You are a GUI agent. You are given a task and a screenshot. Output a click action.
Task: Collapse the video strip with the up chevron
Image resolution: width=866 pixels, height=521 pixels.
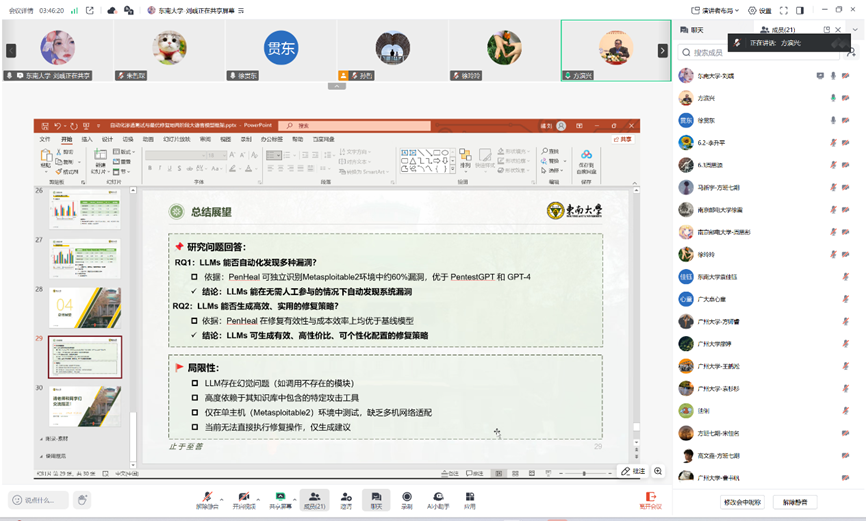336,87
